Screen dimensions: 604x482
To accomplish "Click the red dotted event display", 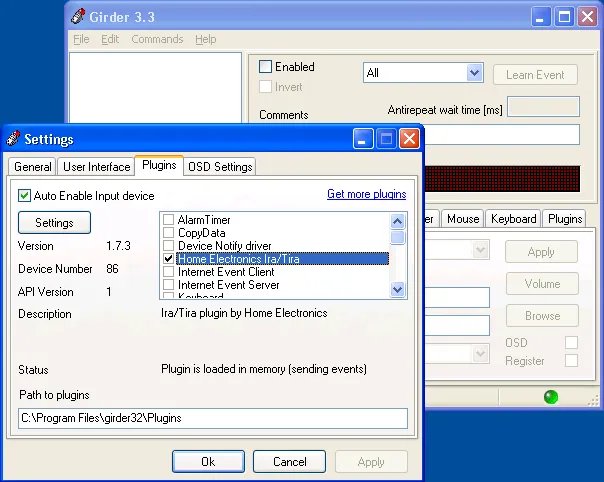I will click(x=502, y=178).
